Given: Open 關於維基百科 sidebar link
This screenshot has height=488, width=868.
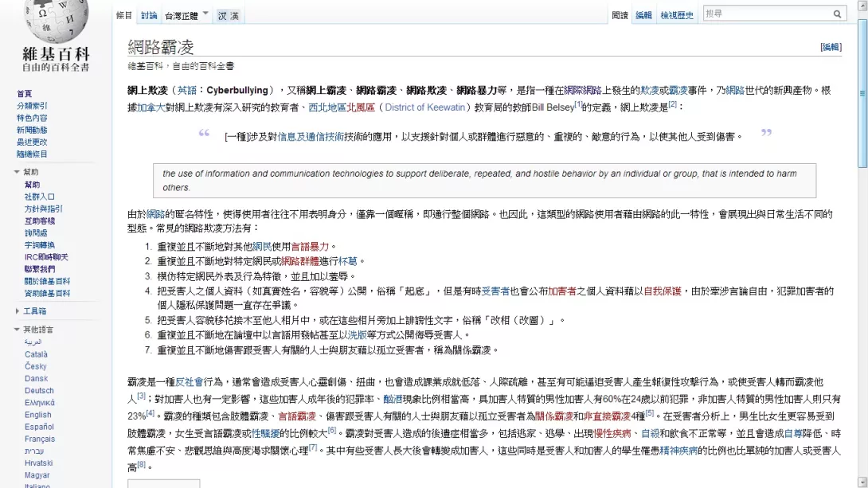Looking at the screenshot, I should point(48,282).
